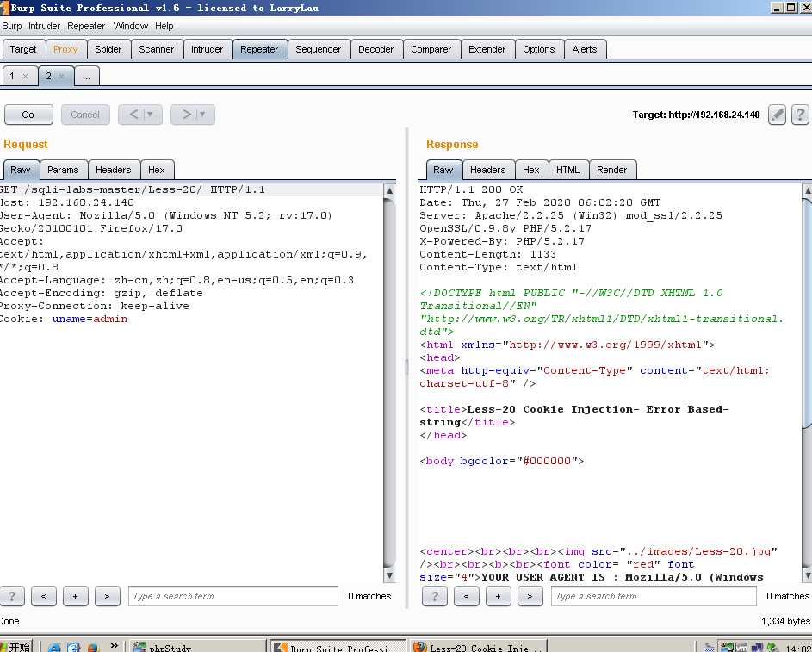Show request Params view tab

pos(63,170)
